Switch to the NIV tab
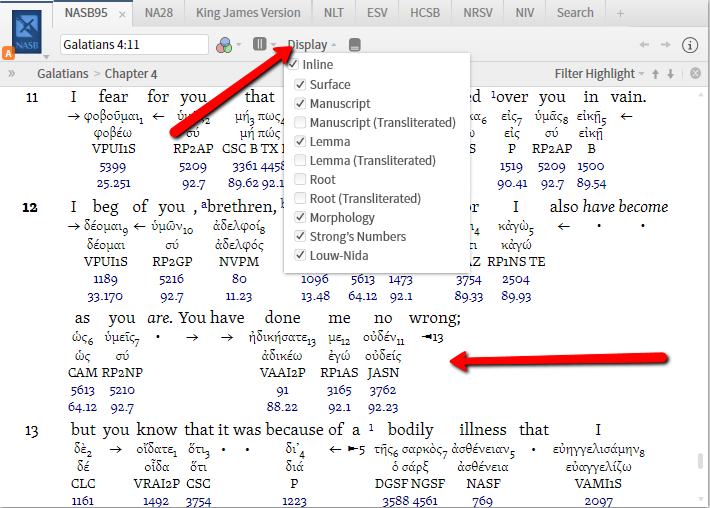The width and height of the screenshot is (710, 508). (x=525, y=13)
